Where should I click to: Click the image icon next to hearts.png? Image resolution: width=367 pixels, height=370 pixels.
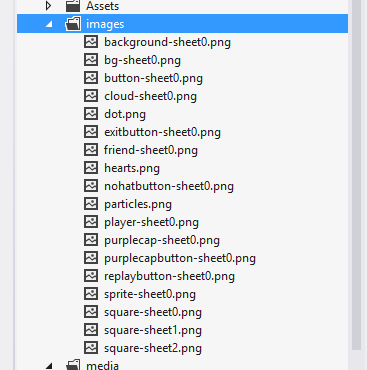(91, 168)
